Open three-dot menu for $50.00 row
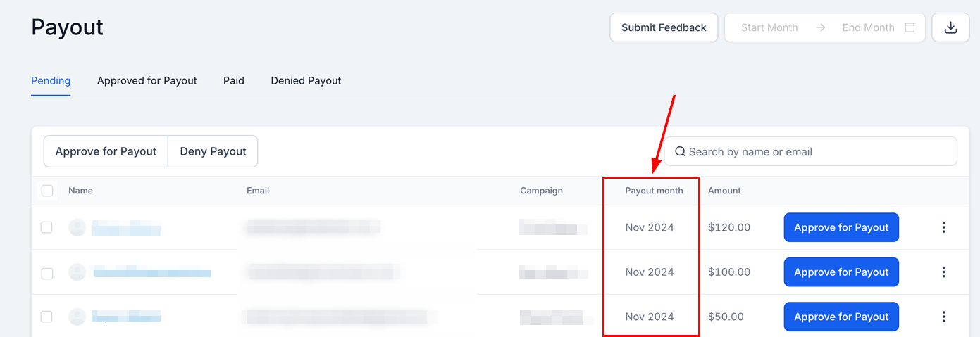980x337 pixels. coord(943,317)
